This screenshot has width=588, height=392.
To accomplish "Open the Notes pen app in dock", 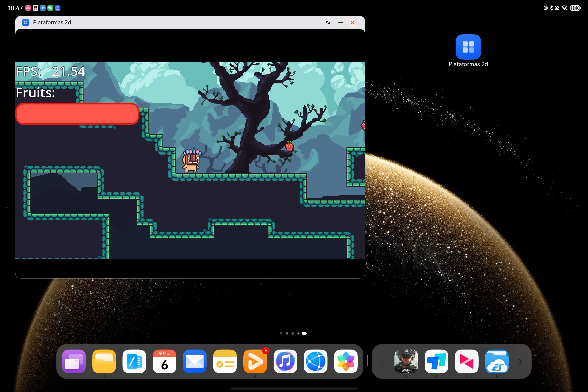I will coord(134,361).
